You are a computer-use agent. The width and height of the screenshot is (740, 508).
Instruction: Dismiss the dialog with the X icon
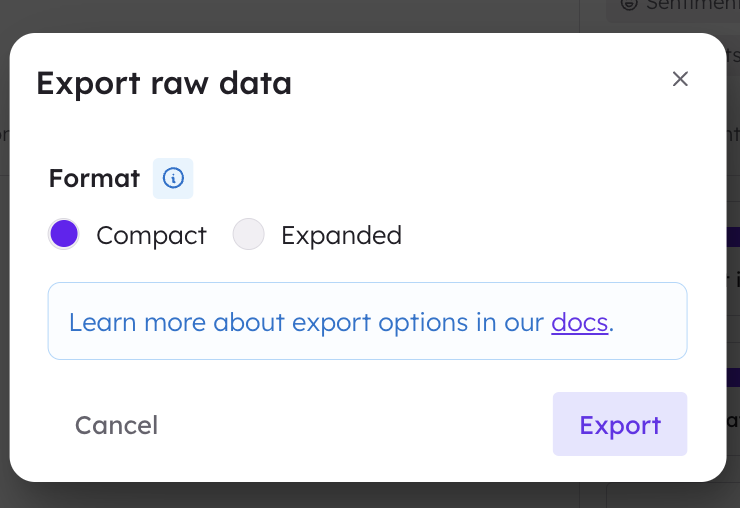coord(680,79)
